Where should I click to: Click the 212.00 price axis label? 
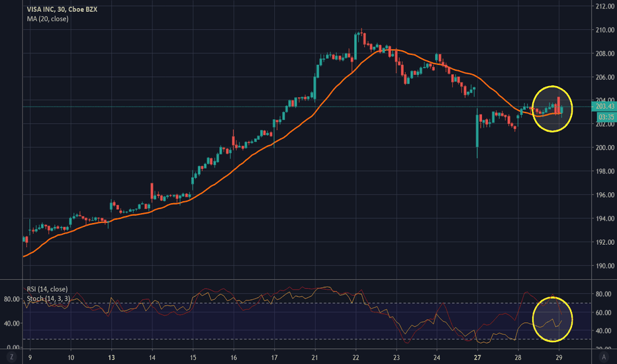[x=605, y=6]
